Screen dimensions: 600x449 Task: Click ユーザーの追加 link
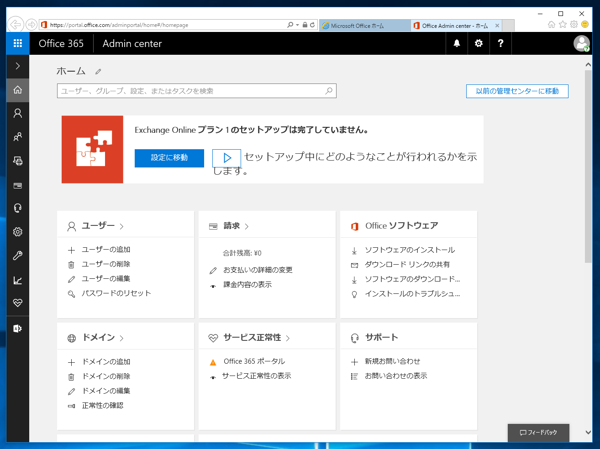(106, 250)
